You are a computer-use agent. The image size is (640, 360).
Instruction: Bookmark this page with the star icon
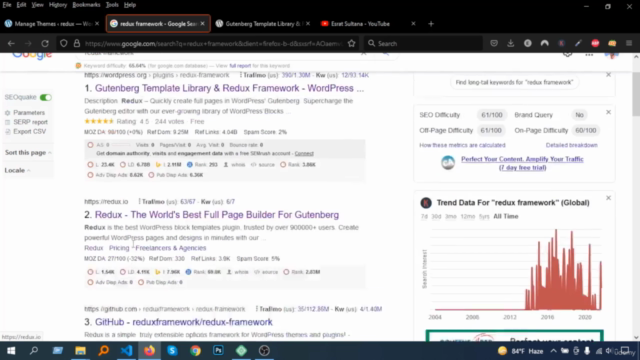[351, 43]
